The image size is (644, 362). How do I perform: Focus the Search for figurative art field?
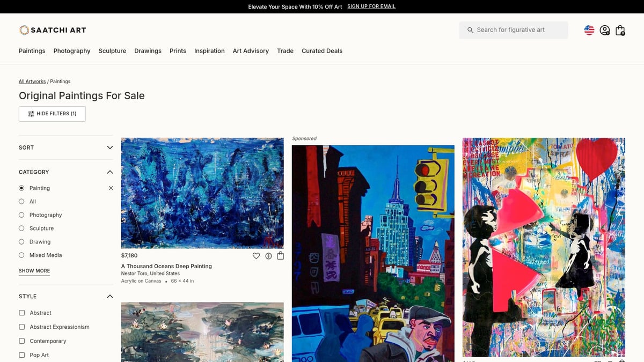click(x=514, y=30)
